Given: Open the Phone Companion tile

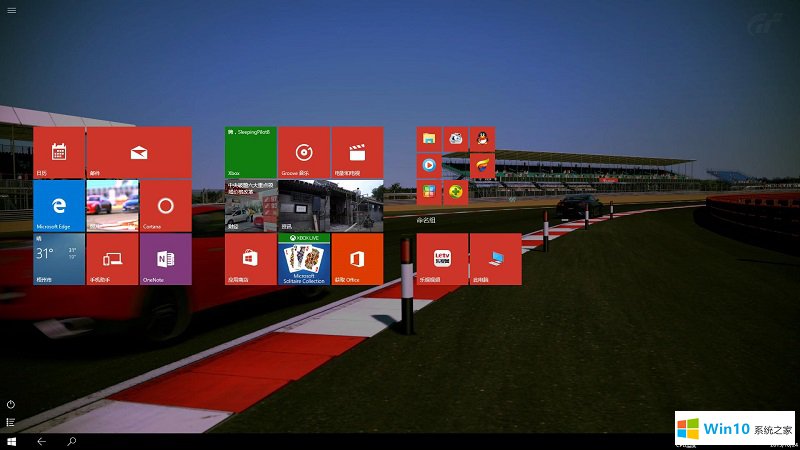Looking at the screenshot, I should coord(112,259).
